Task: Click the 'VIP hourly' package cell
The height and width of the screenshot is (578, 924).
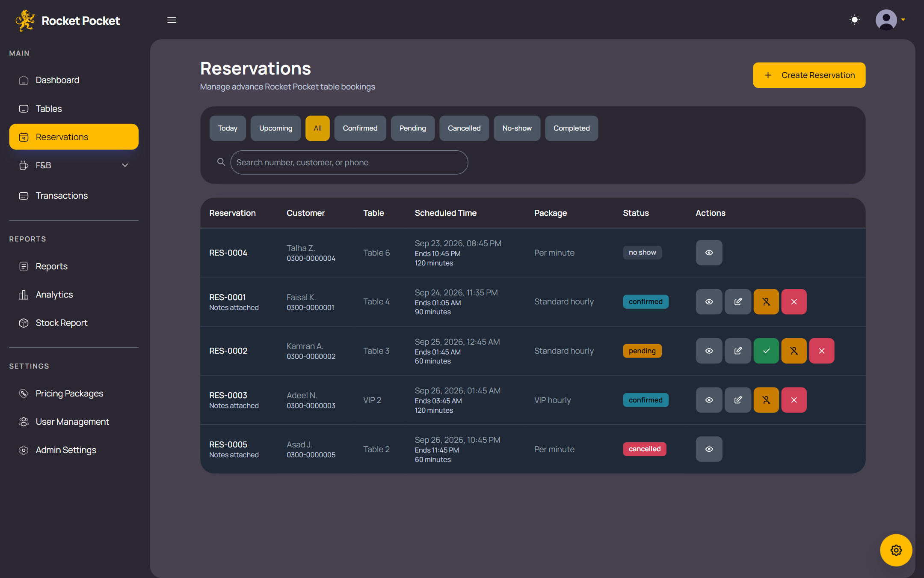Action: pos(552,400)
